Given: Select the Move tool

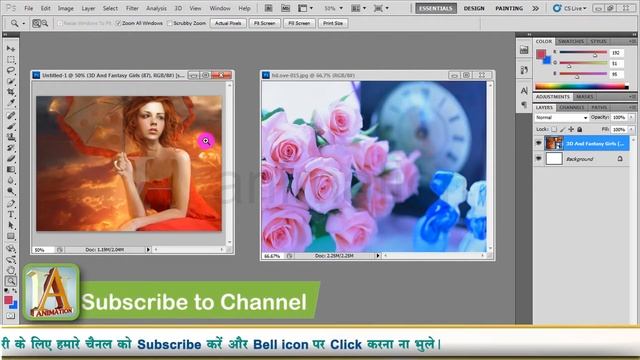Looking at the screenshot, I should click(x=11, y=49).
